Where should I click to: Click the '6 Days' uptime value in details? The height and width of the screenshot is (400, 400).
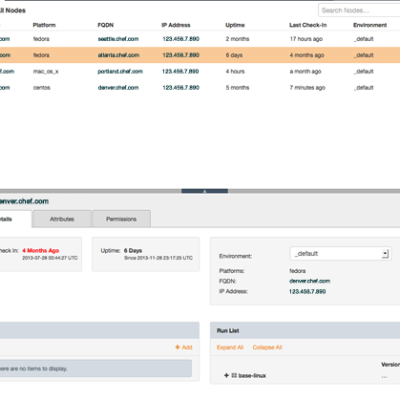133,251
